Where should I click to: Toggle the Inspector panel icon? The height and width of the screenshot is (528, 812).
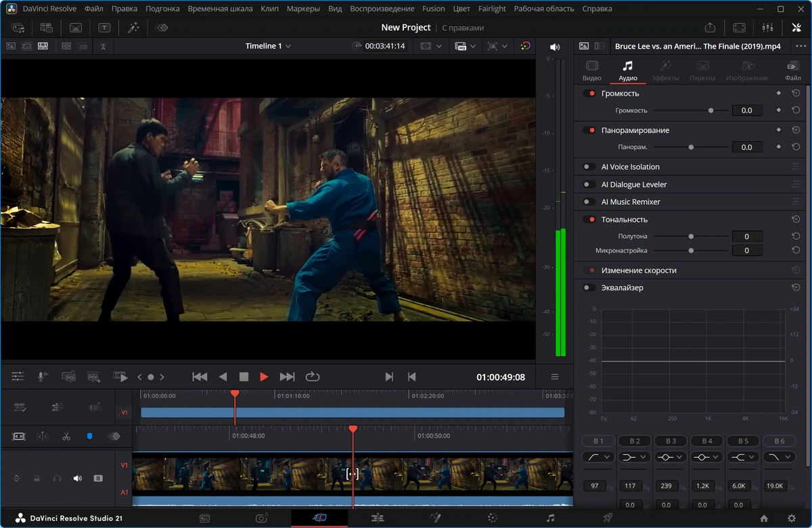(796, 28)
